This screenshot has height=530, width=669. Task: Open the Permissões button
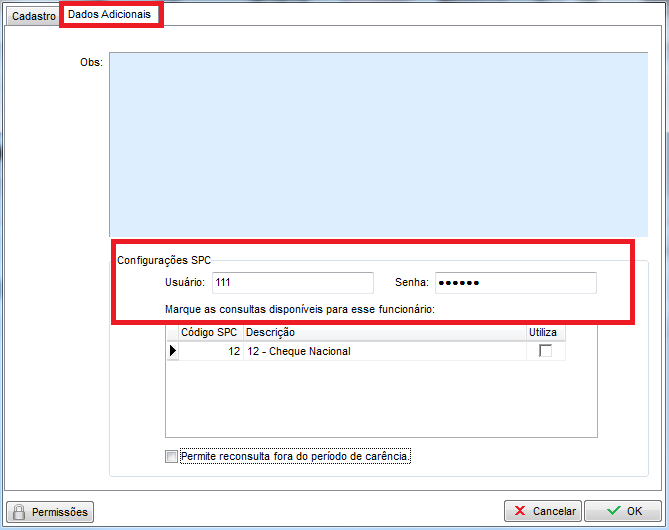pos(50,512)
